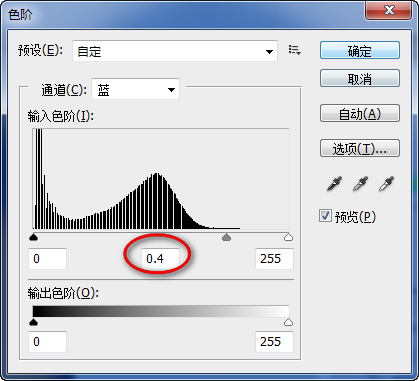Click the input white point slider triangle
This screenshot has width=419, height=381.
tap(288, 237)
